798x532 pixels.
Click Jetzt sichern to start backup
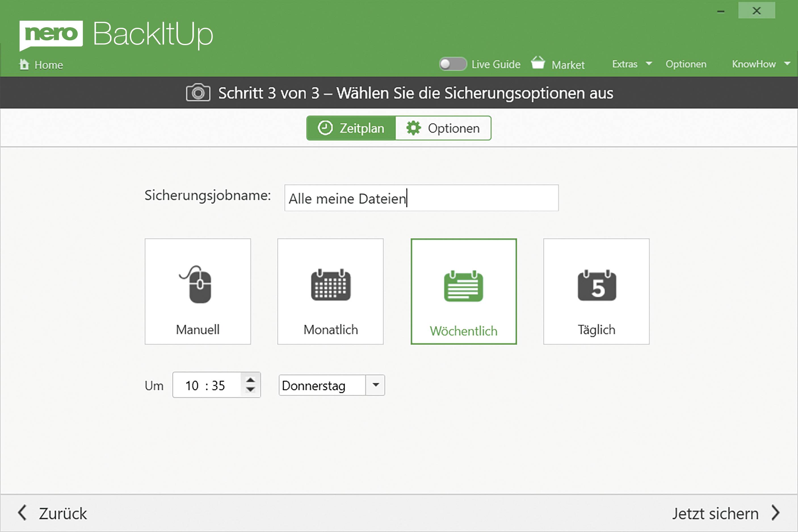point(715,513)
